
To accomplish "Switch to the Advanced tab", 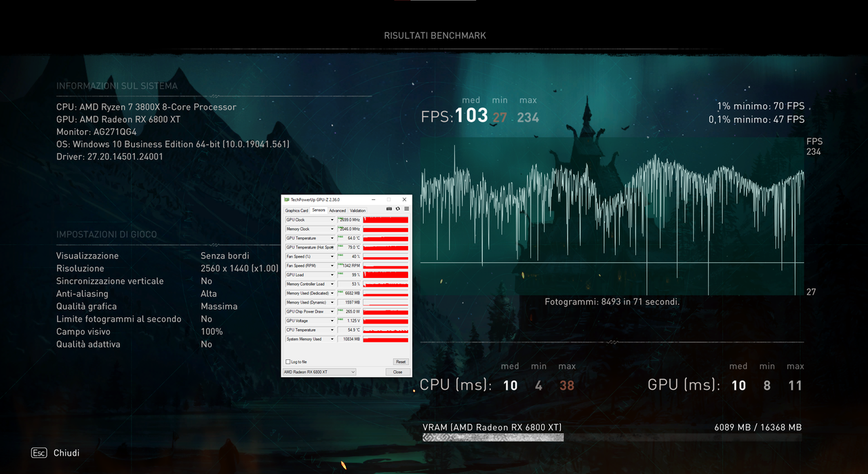I will 337,211.
